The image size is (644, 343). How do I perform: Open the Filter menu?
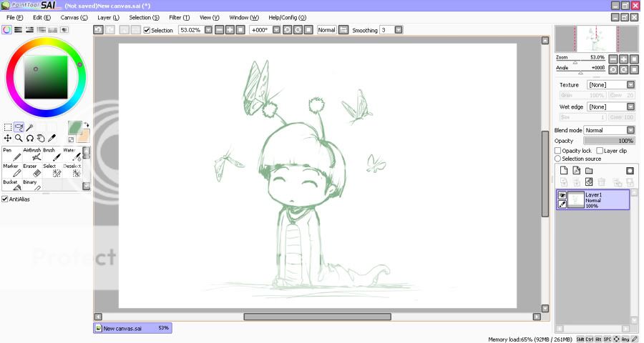click(x=180, y=17)
